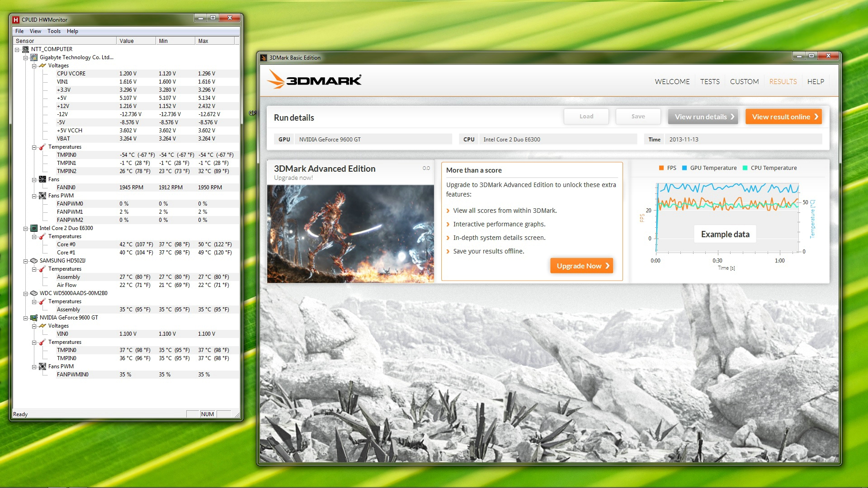
Task: Click the SAMSUNG HD502IJ hard drive icon
Action: pyautogui.click(x=34, y=261)
